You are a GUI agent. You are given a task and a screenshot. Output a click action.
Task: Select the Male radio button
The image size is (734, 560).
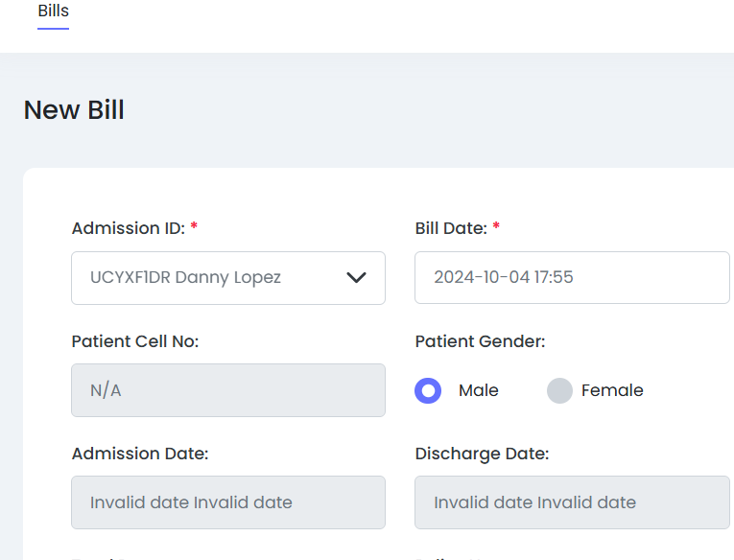[428, 390]
